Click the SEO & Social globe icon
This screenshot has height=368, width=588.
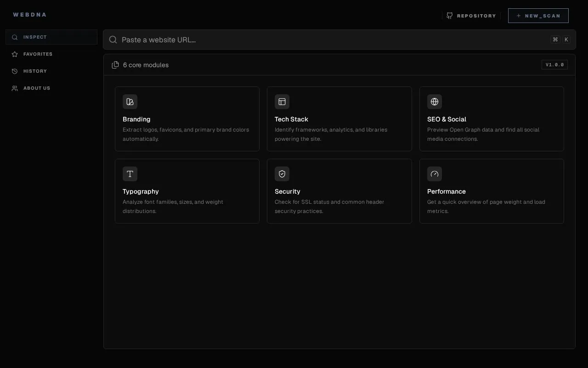[435, 102]
